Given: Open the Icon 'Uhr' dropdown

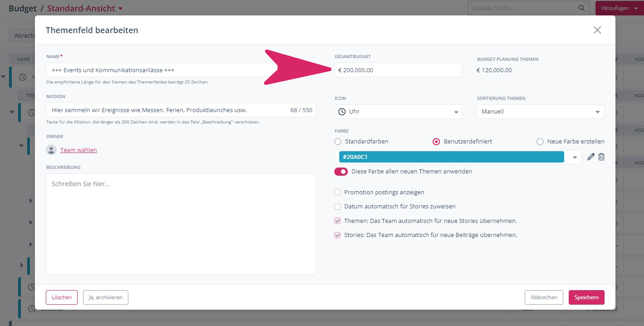Looking at the screenshot, I should (456, 112).
